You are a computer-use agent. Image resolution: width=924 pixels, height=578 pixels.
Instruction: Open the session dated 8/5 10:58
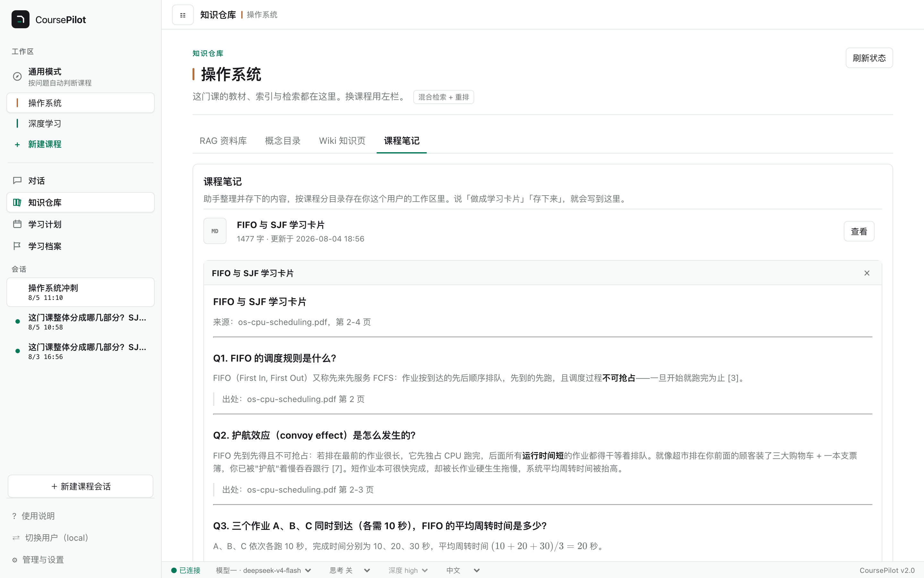[81, 321]
